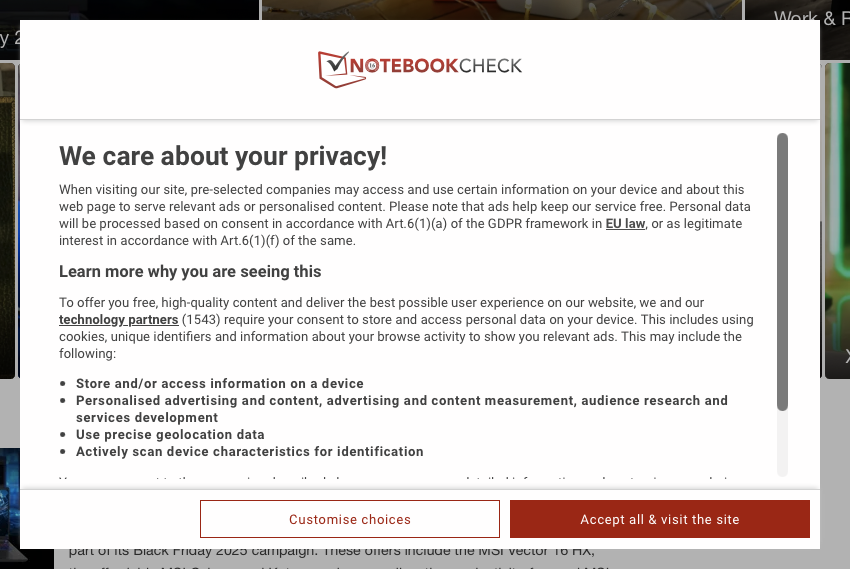
Task: Click the "Store and/or access information" bullet
Action: (220, 384)
